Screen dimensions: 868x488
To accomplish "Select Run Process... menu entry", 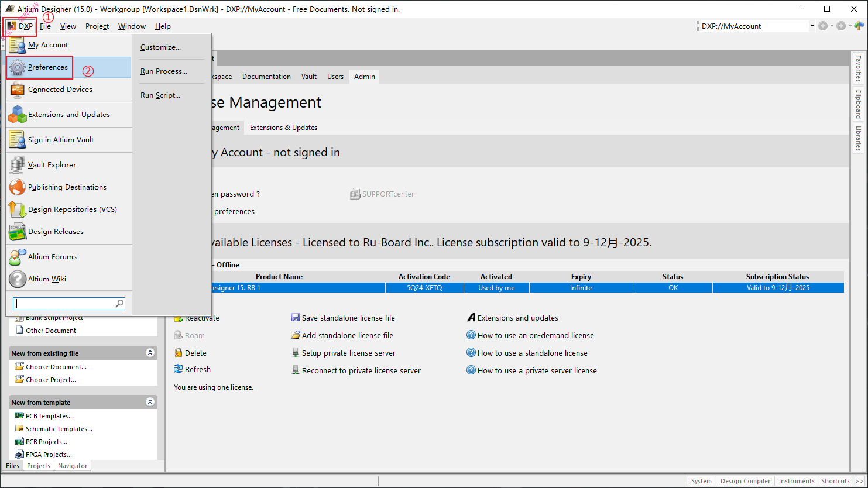I will coord(164,71).
